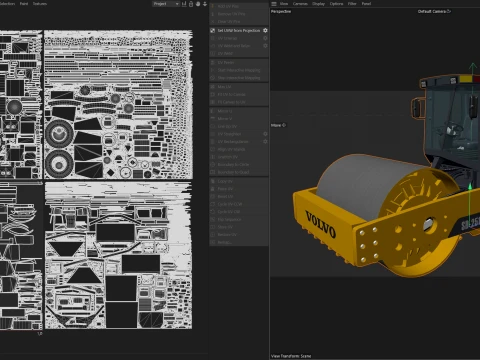
Task: Click Fit Canvas to UV icon
Action: pyautogui.click(x=213, y=102)
